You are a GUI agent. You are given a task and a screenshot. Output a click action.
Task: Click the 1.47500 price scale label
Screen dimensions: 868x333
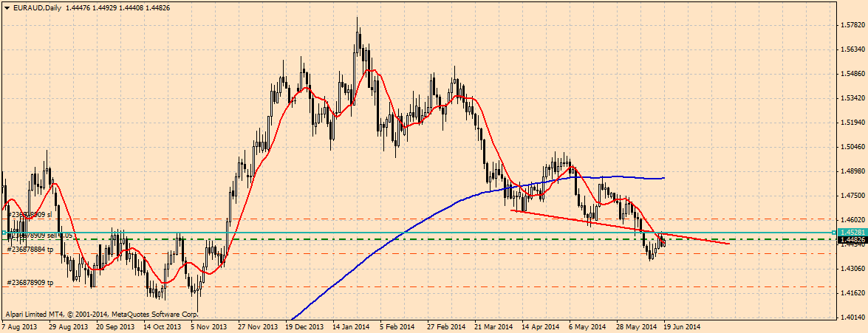tap(852, 195)
